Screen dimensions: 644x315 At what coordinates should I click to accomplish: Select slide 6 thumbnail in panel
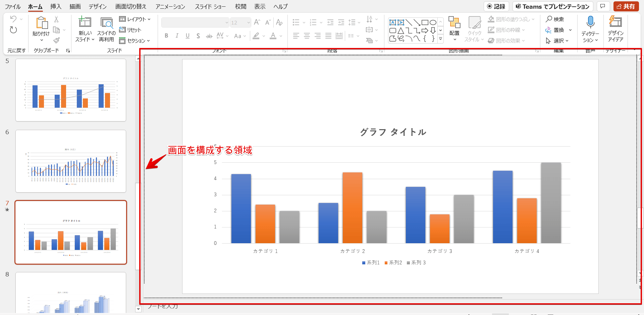point(71,161)
